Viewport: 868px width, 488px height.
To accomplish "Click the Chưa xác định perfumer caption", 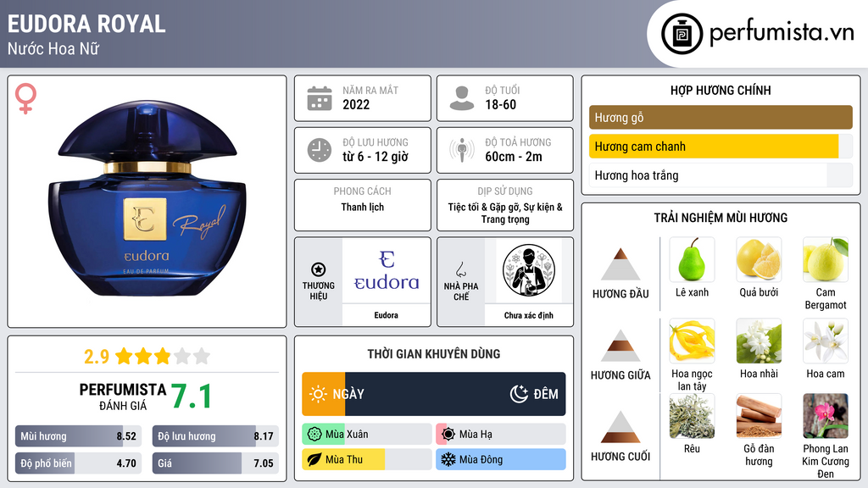I will point(529,315).
